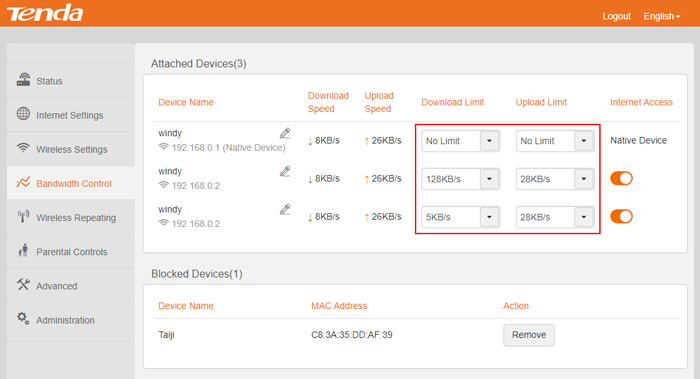Click the Attached Devices(3) heading
The width and height of the screenshot is (700, 379).
(x=199, y=64)
